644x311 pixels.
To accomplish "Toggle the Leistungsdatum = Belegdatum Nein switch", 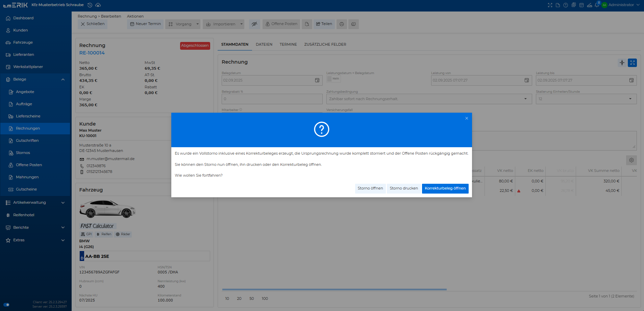I will [x=333, y=79].
